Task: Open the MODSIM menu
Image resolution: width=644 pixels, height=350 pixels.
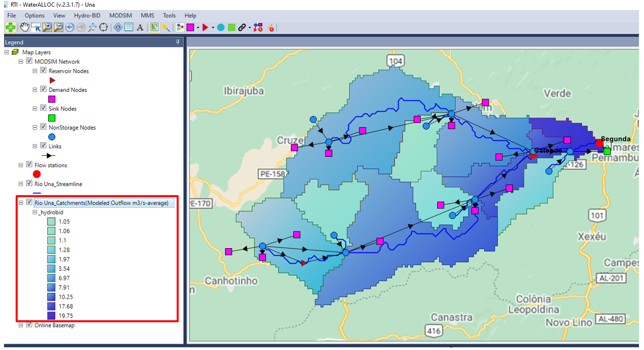Action: (120, 16)
